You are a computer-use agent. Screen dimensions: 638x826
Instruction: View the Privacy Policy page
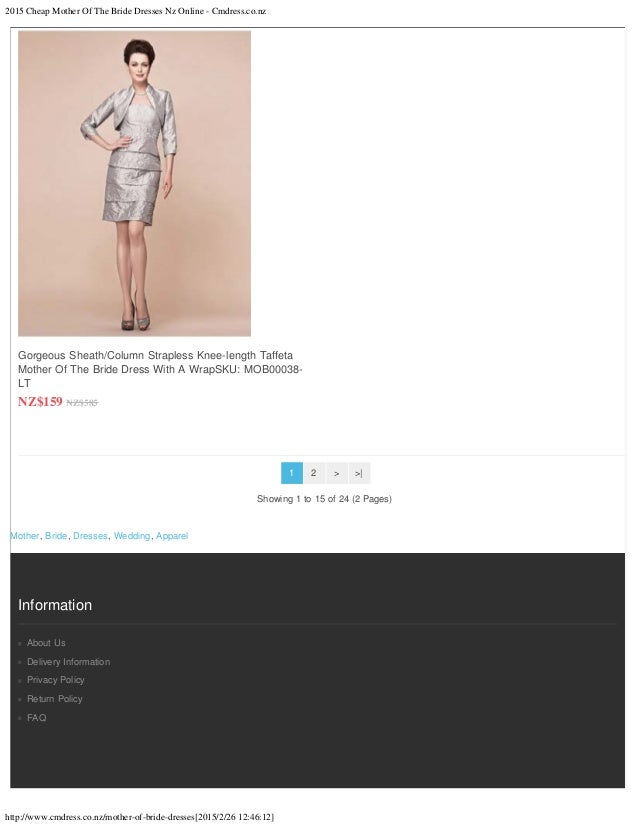pos(56,680)
